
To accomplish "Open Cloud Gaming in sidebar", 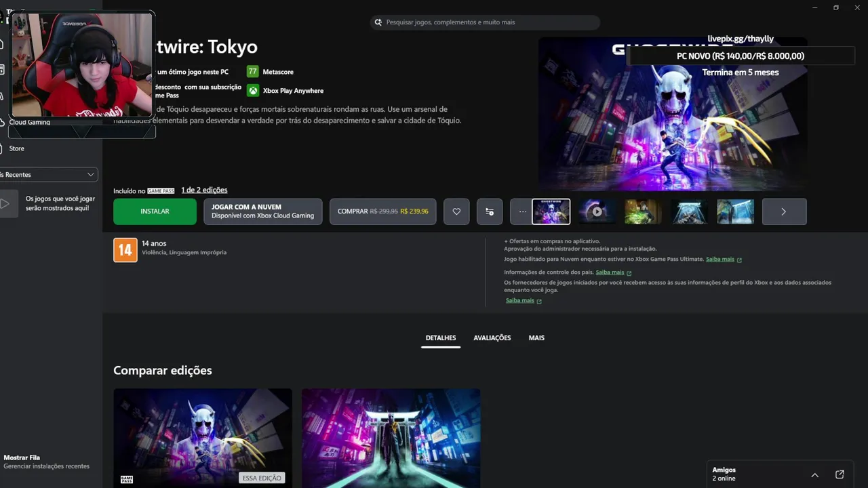I will pos(29,122).
